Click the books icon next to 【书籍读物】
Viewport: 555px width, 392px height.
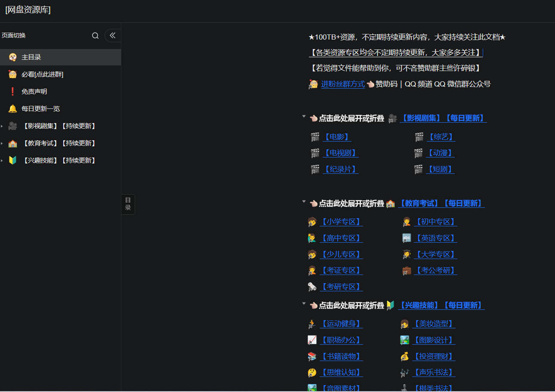pyautogui.click(x=312, y=357)
